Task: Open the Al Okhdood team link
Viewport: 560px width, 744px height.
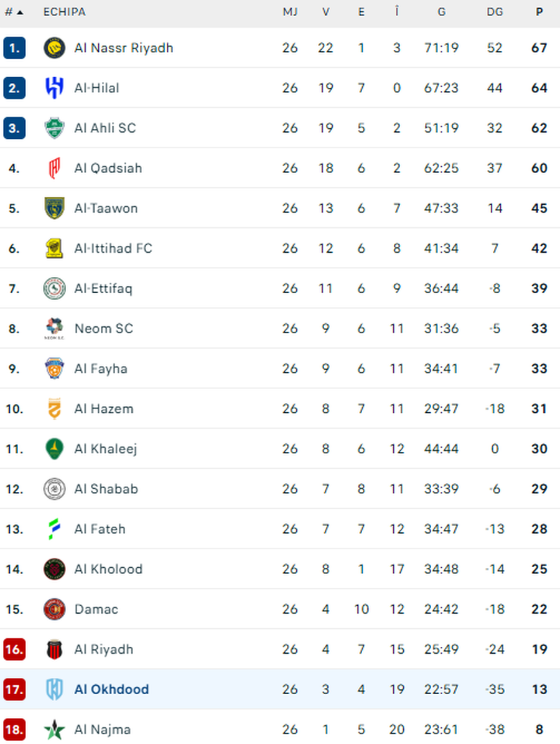Action: tap(111, 689)
